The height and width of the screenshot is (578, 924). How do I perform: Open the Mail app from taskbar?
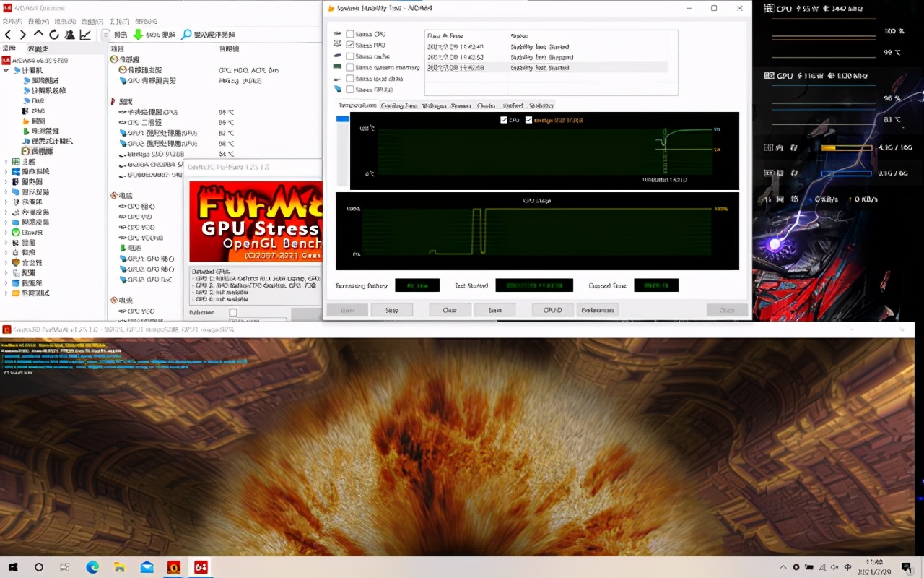click(x=147, y=567)
